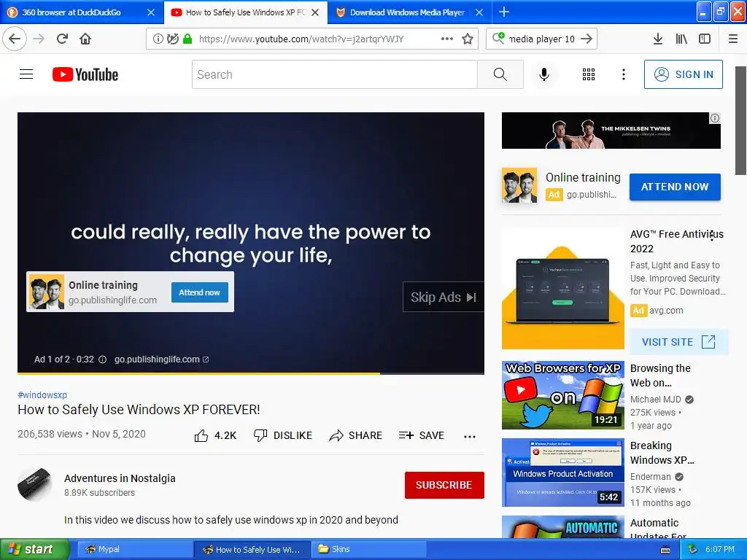The image size is (747, 560).
Task: Close the Download Windows Media Player tab
Action: click(479, 12)
